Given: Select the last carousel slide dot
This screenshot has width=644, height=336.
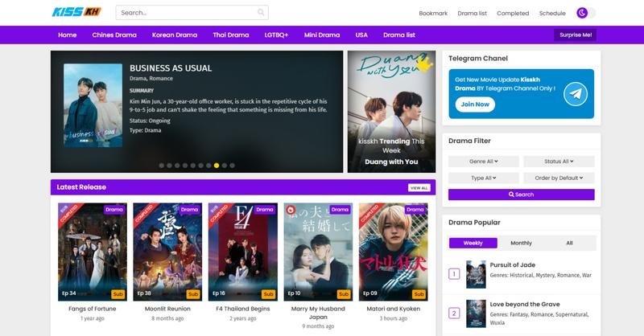Looking at the screenshot, I should (232, 166).
